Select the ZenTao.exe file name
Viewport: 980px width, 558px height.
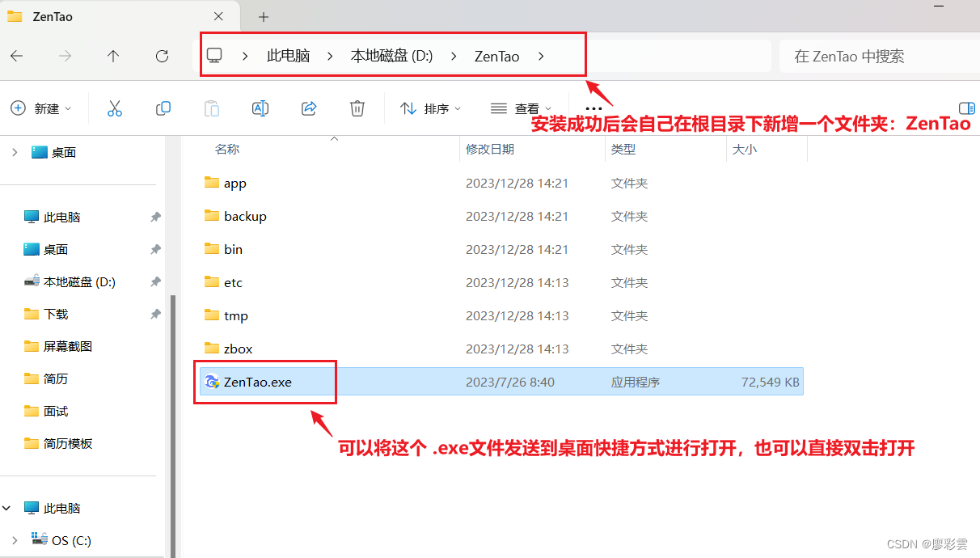click(x=258, y=382)
